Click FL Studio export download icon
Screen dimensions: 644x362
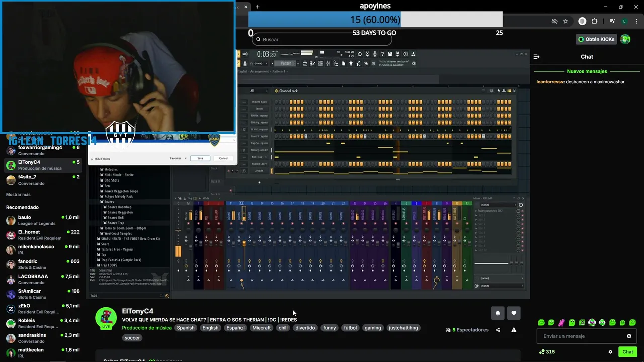413,54
